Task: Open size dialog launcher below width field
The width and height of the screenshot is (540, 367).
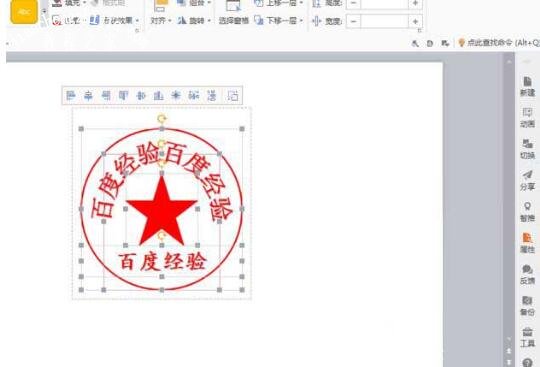Action: pos(420,30)
